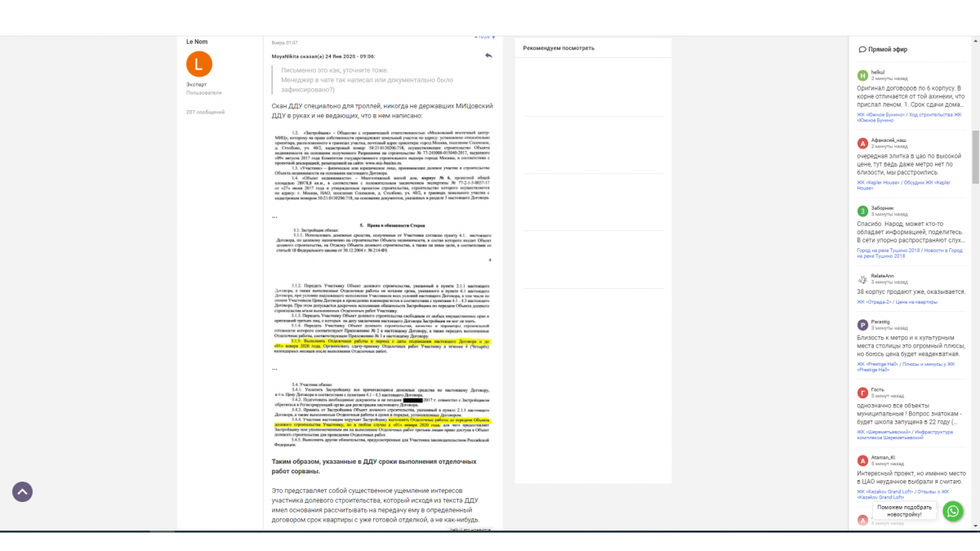Open Le Nom's orange avatar

coord(199,64)
